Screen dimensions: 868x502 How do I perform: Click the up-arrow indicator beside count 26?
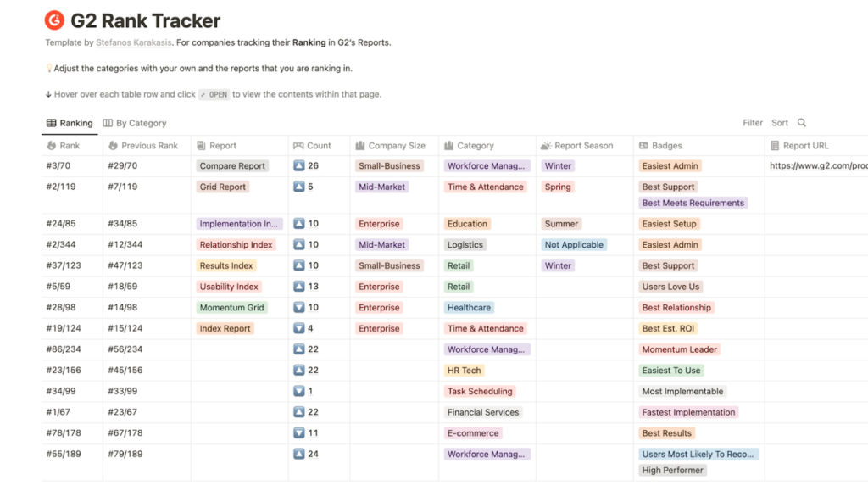(x=301, y=165)
